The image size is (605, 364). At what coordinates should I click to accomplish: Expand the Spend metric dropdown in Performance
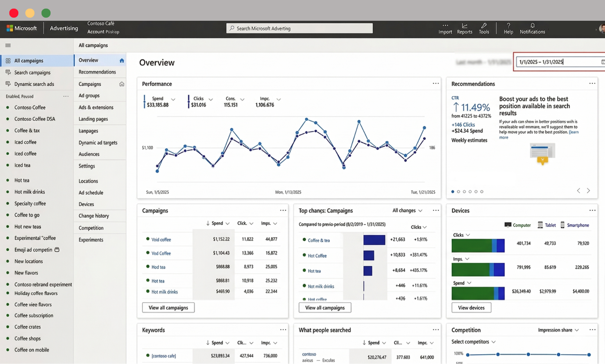click(x=173, y=100)
